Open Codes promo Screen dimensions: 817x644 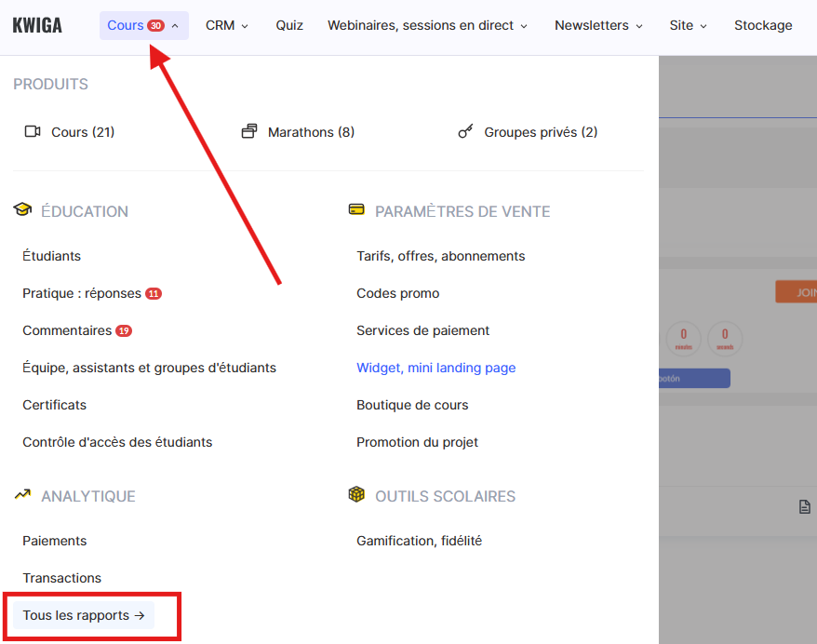(x=398, y=294)
